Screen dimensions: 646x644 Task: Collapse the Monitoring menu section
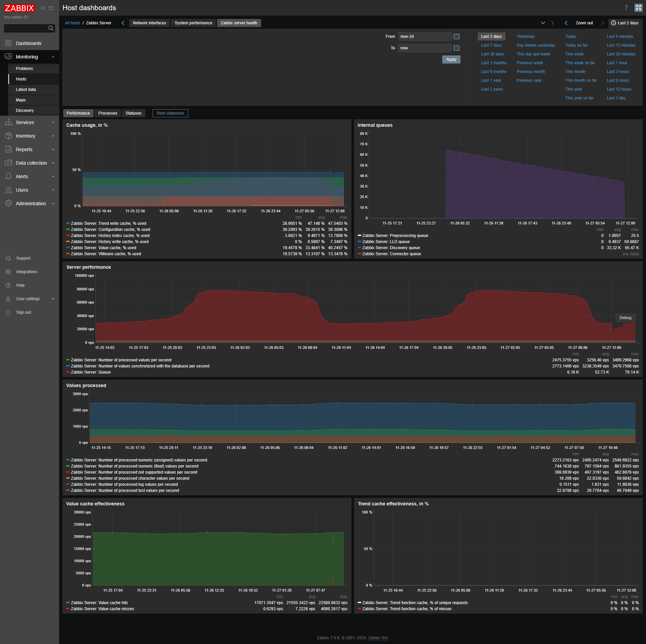coord(53,57)
